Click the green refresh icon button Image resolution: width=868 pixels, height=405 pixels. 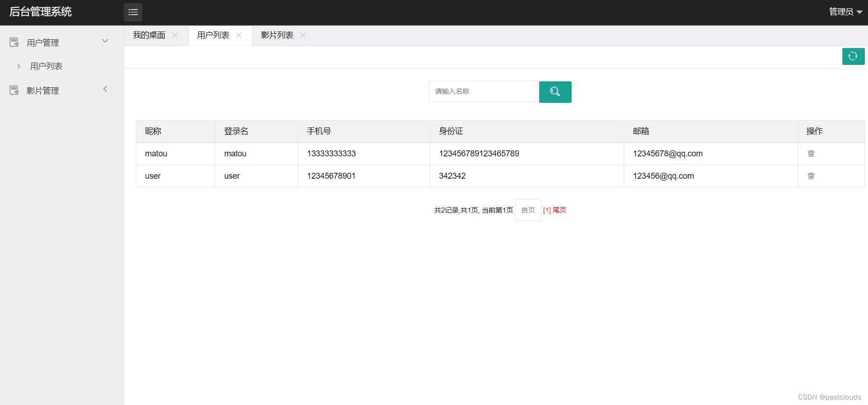(x=853, y=56)
